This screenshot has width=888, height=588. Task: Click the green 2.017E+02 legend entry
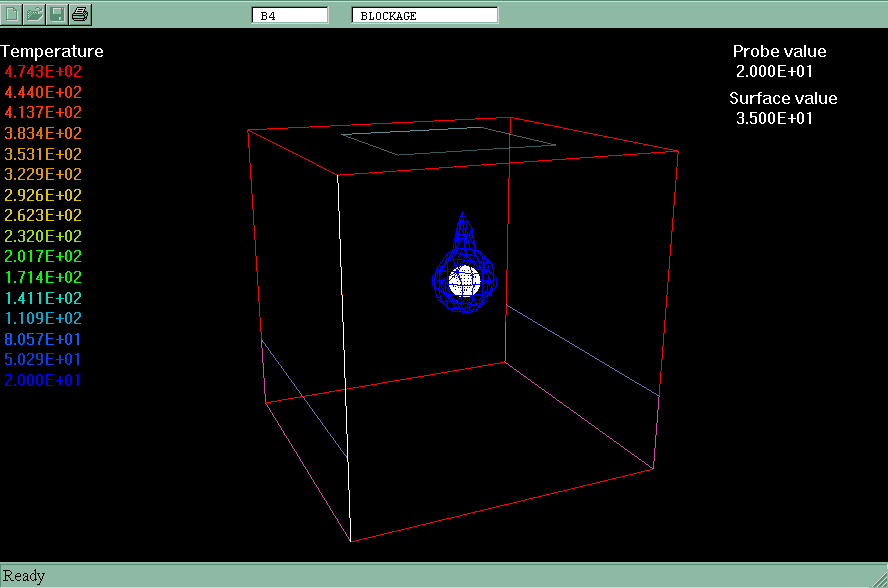(x=43, y=257)
